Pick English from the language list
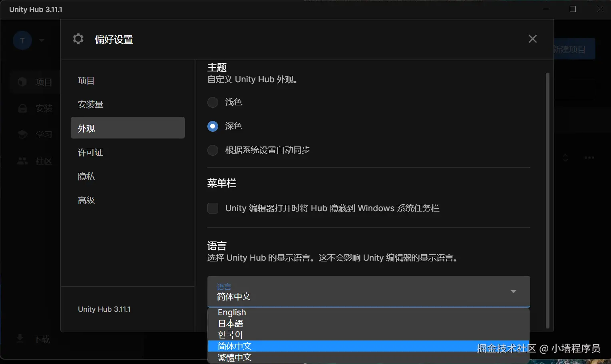The height and width of the screenshot is (364, 611). coord(368,313)
